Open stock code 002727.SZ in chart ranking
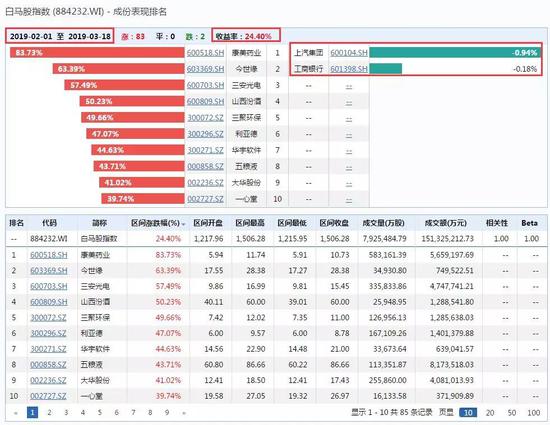This screenshot has width=550, height=425. click(205, 199)
